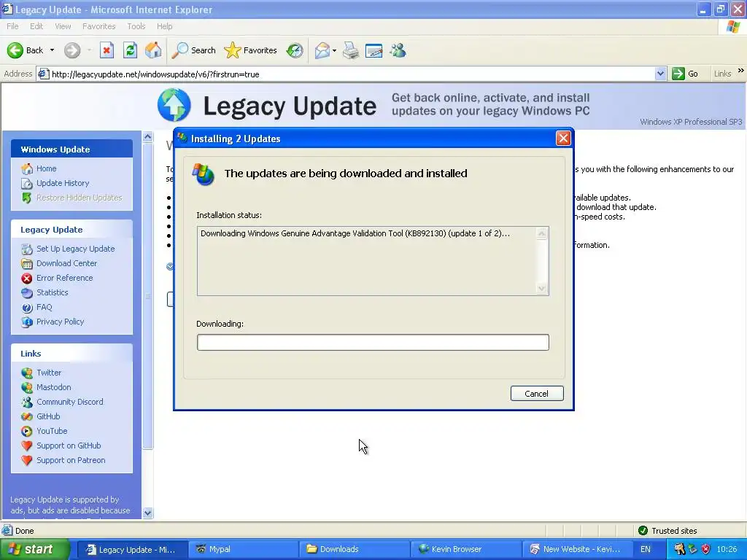Click Trusted sites status bar zone
This screenshot has height=560, width=747.
click(x=667, y=531)
